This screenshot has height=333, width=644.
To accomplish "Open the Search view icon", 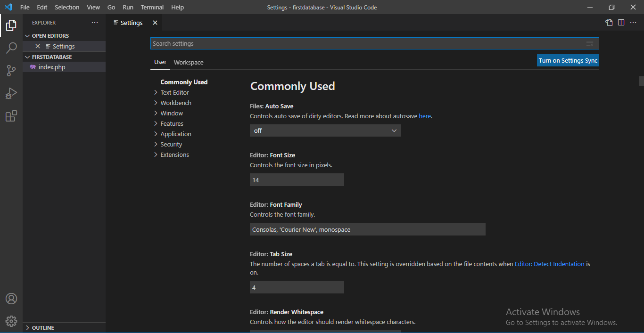I will (11, 48).
